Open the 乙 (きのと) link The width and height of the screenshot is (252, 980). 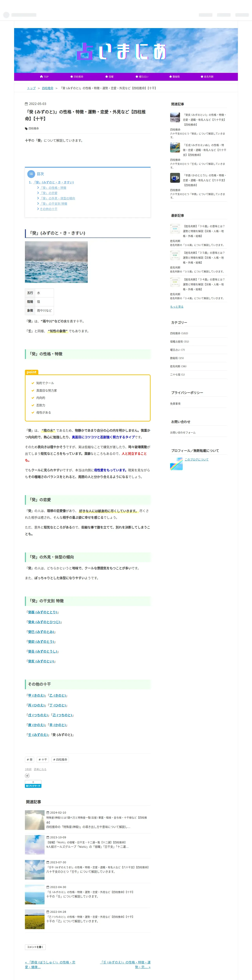(x=57, y=696)
